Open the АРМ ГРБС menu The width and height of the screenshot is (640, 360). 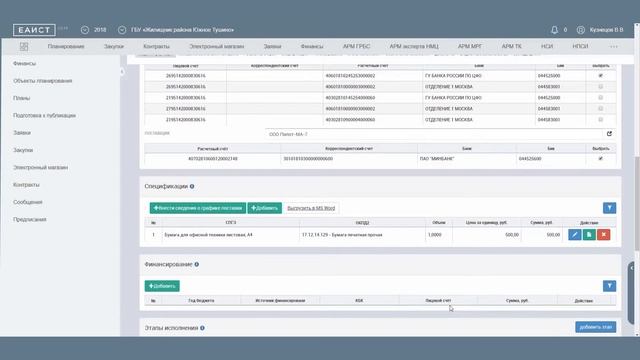(x=356, y=47)
